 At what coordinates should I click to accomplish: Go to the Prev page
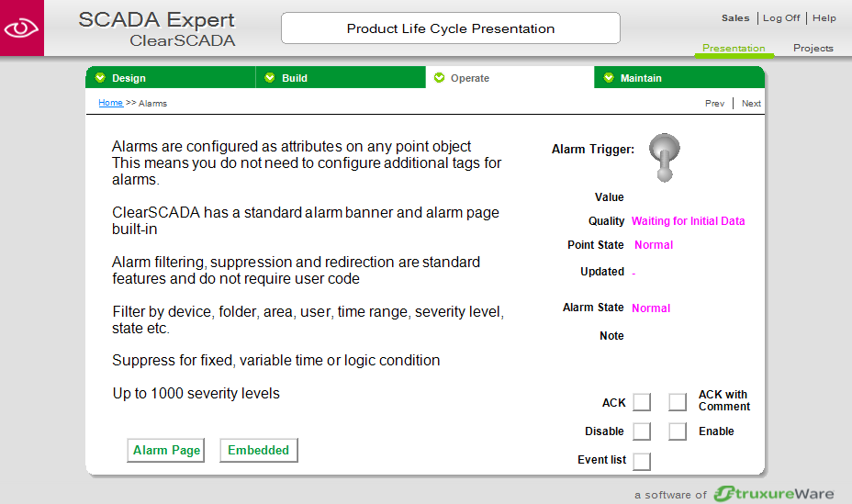pos(714,103)
